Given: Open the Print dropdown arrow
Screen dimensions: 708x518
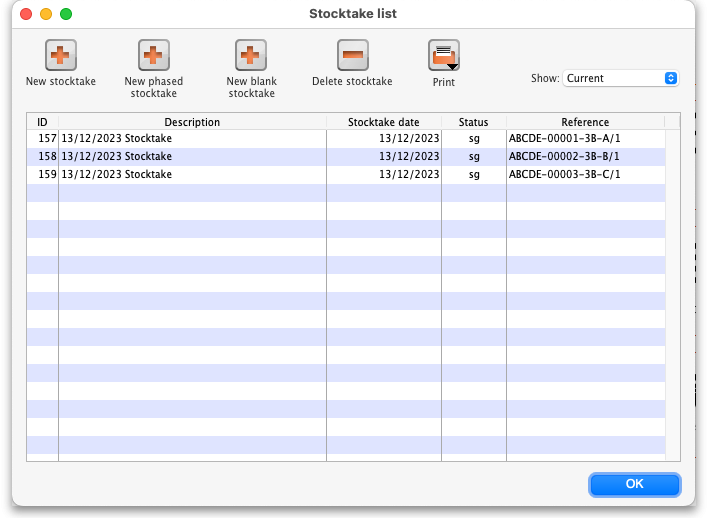Looking at the screenshot, I should [x=453, y=66].
